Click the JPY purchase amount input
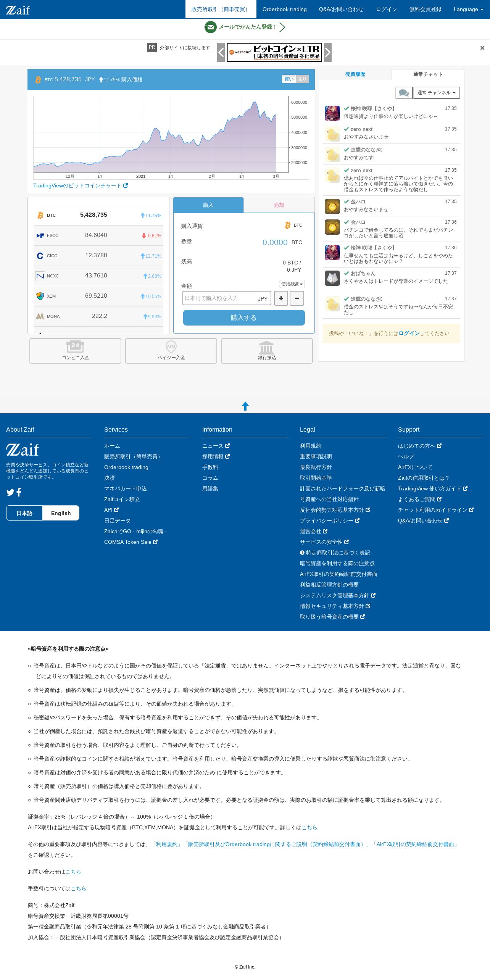 (227, 298)
